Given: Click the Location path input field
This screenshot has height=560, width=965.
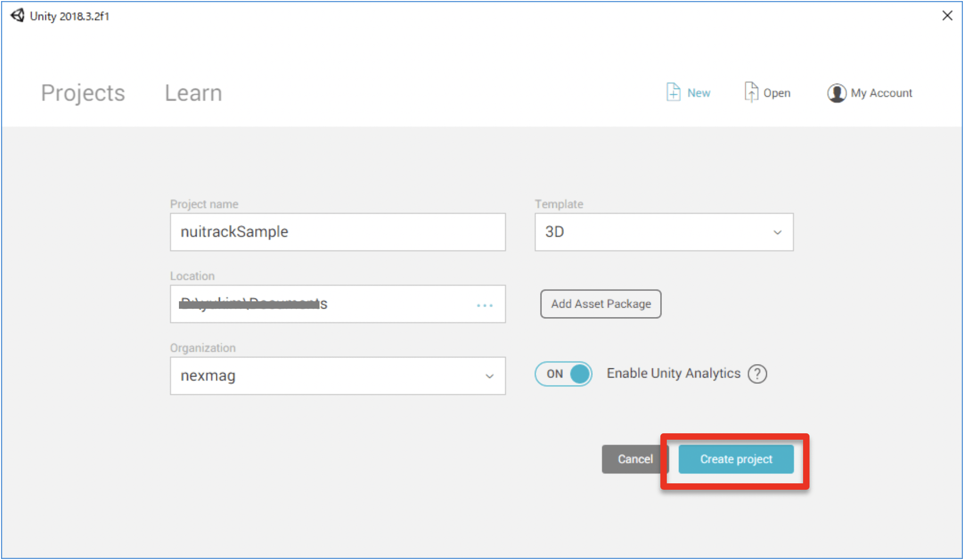Looking at the screenshot, I should [x=338, y=304].
